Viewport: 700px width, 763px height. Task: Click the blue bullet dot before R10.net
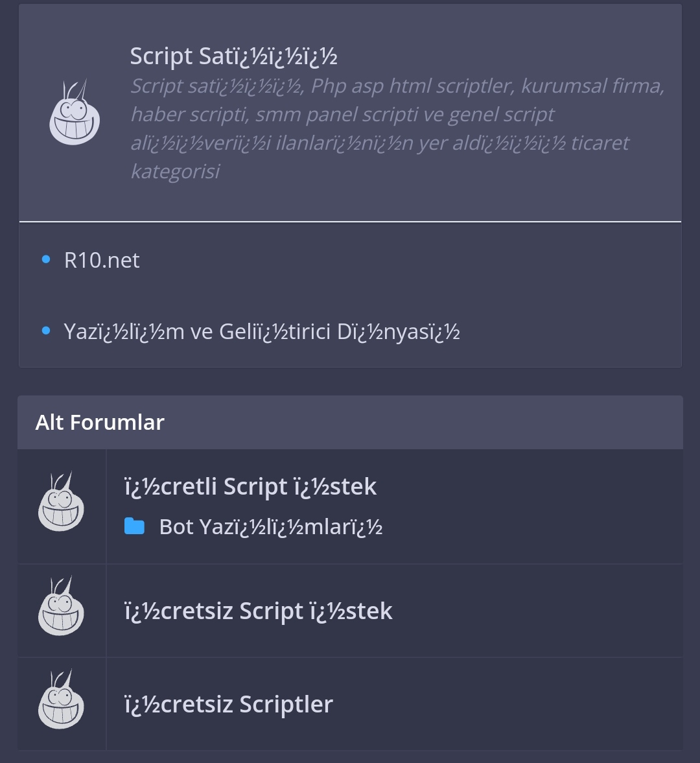(46, 259)
